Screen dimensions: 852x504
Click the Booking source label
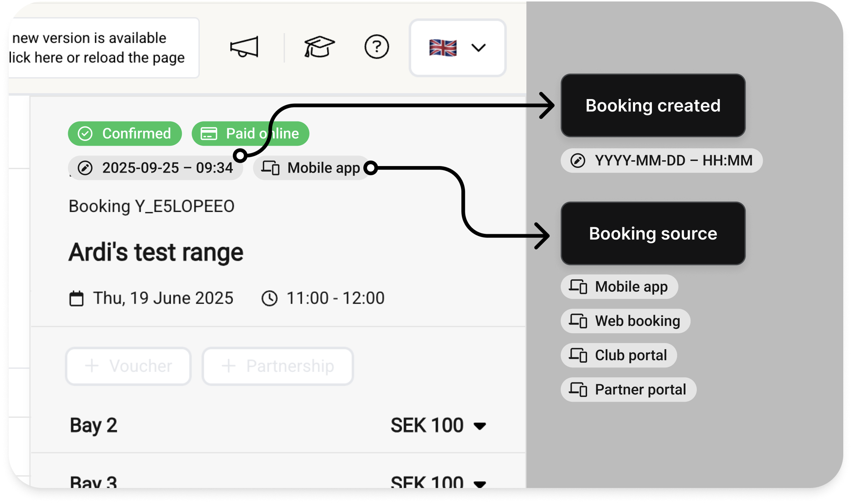point(653,233)
